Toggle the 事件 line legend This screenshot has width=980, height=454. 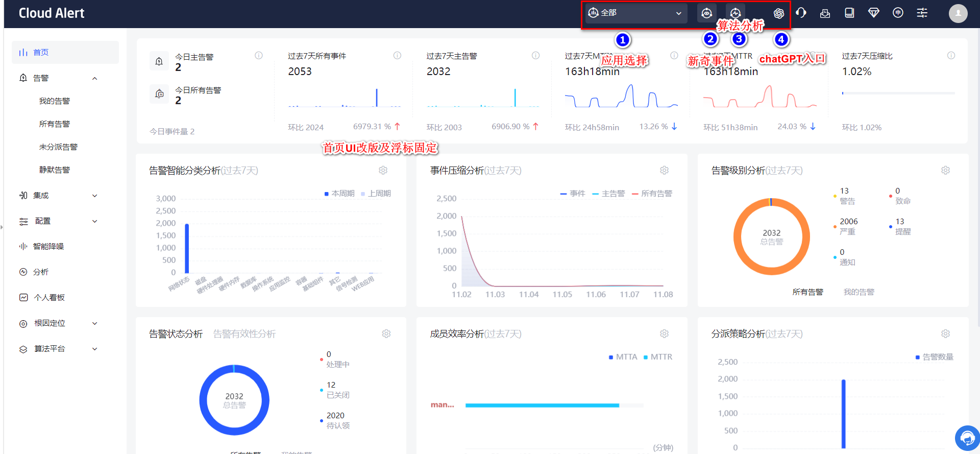coord(572,194)
